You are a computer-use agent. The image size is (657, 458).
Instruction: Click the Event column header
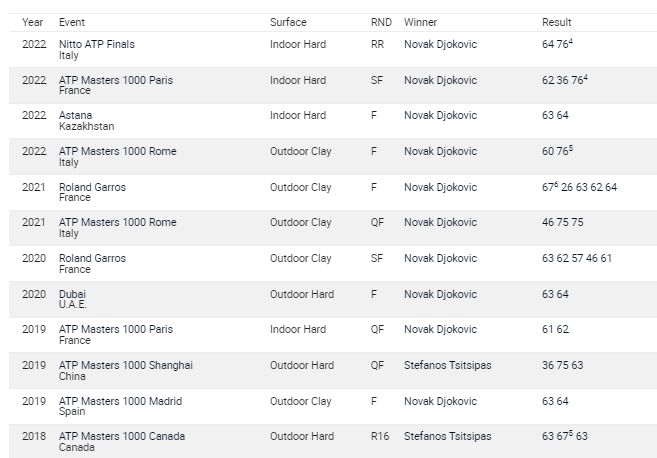point(72,22)
